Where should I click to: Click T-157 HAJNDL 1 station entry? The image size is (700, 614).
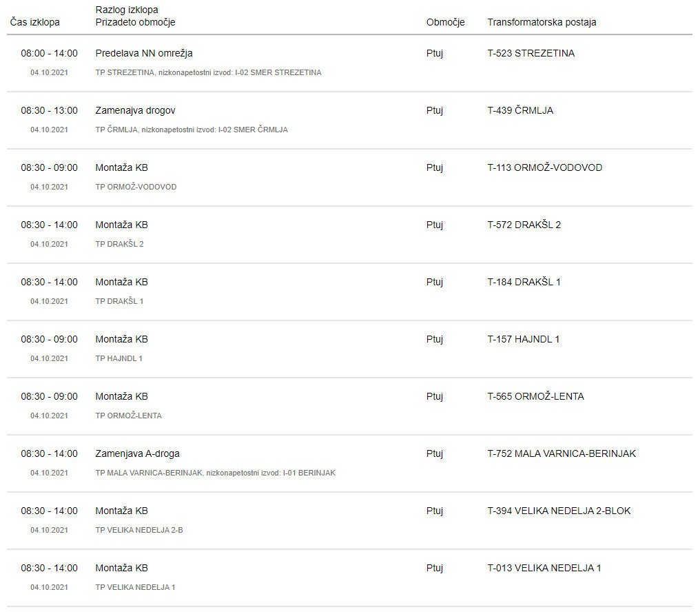[x=523, y=339]
